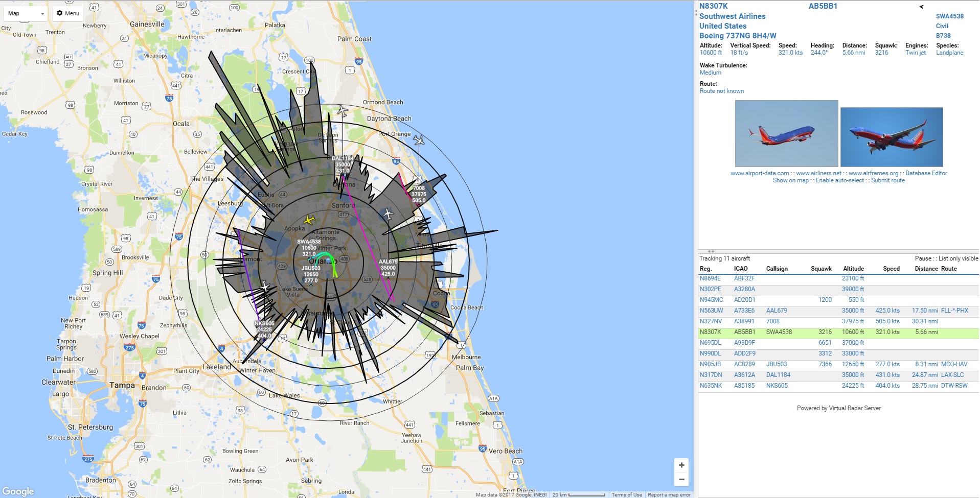Click the Pause link in aircraft list
The height and width of the screenshot is (498, 980).
click(923, 258)
